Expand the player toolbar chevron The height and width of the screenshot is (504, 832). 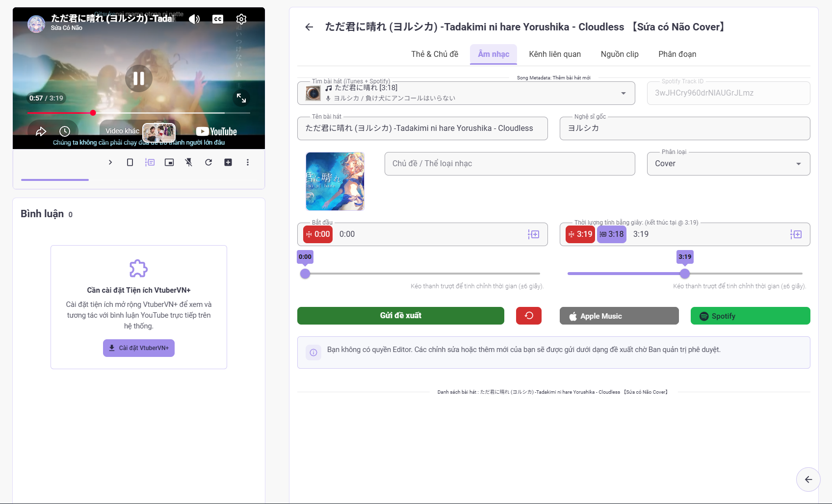(x=110, y=162)
